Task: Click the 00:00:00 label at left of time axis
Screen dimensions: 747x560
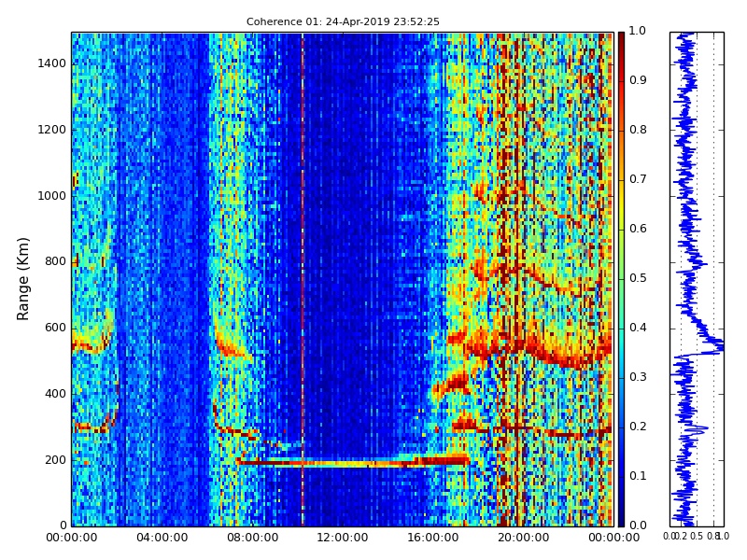Action: click(x=72, y=538)
